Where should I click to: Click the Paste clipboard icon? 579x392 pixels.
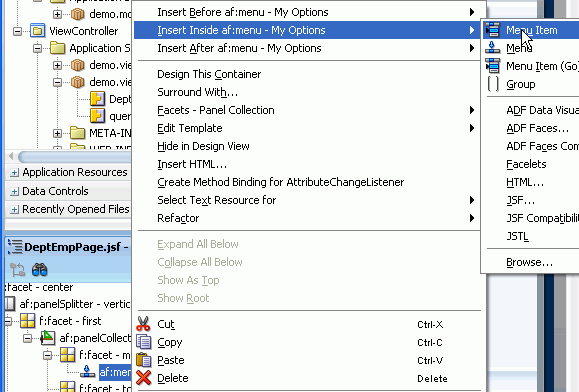[x=144, y=360]
